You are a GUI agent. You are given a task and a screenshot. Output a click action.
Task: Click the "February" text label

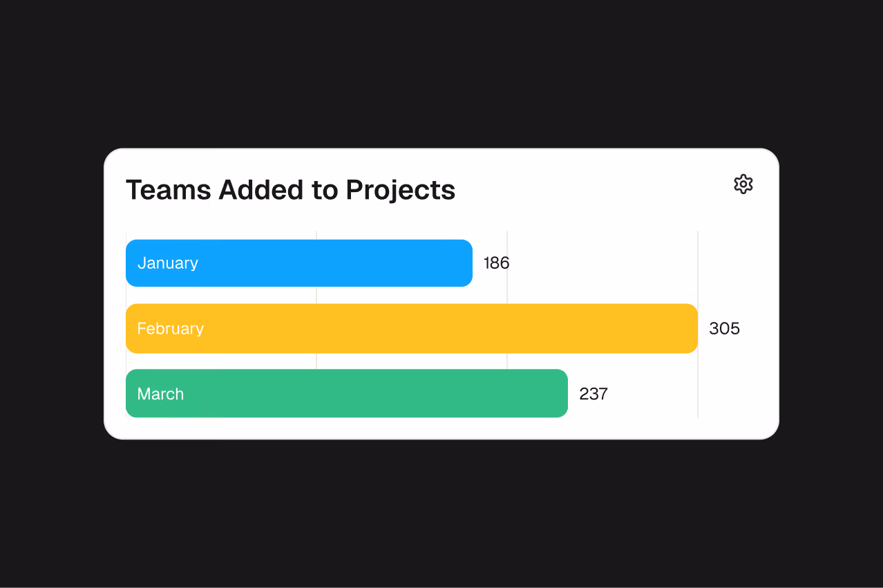point(171,328)
